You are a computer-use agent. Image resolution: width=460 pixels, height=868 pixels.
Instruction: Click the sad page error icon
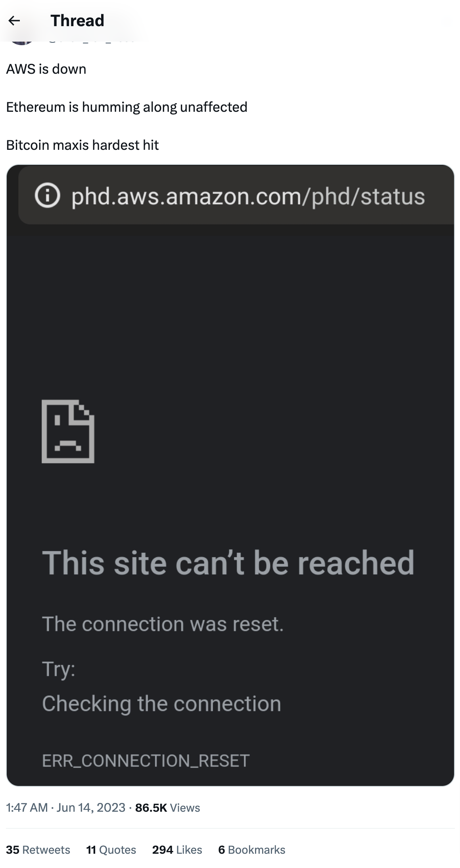pyautogui.click(x=68, y=431)
